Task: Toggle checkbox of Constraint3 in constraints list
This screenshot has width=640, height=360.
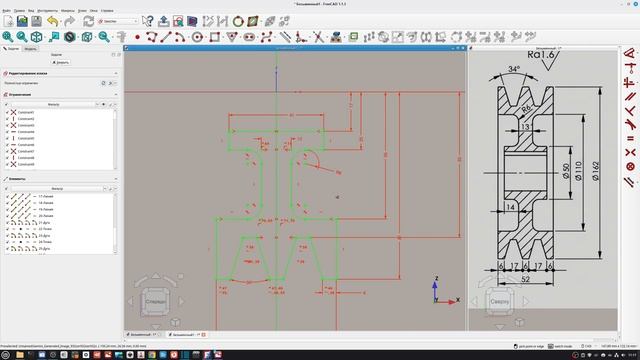Action: 7,125
